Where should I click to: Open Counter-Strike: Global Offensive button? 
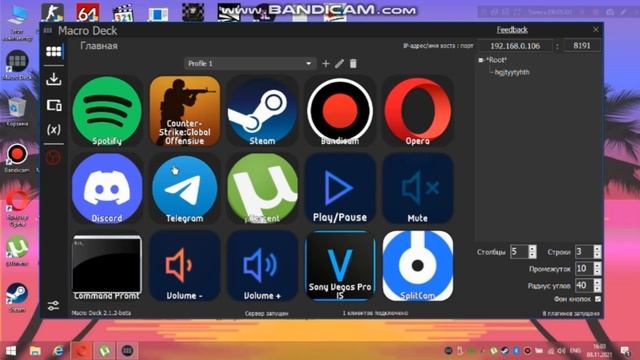coord(184,111)
